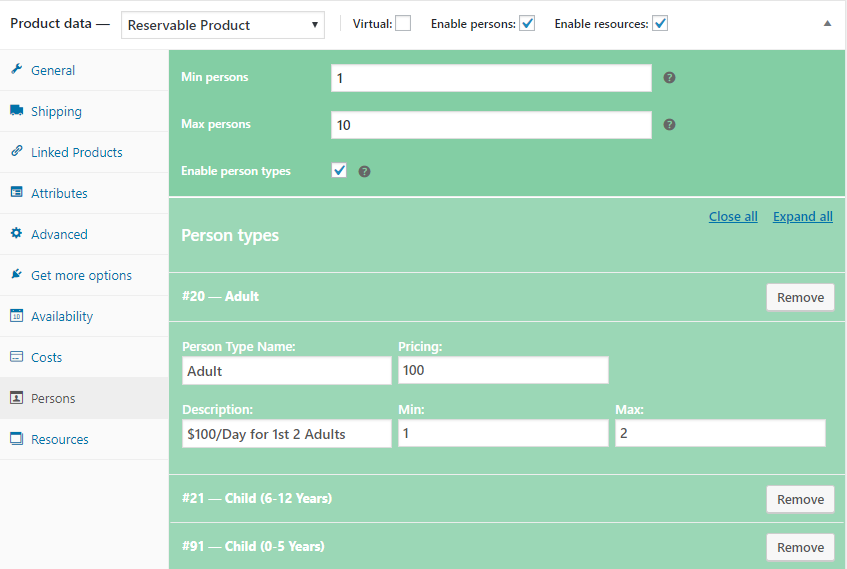Remove the Adult person type
The width and height of the screenshot is (847, 569).
click(800, 297)
